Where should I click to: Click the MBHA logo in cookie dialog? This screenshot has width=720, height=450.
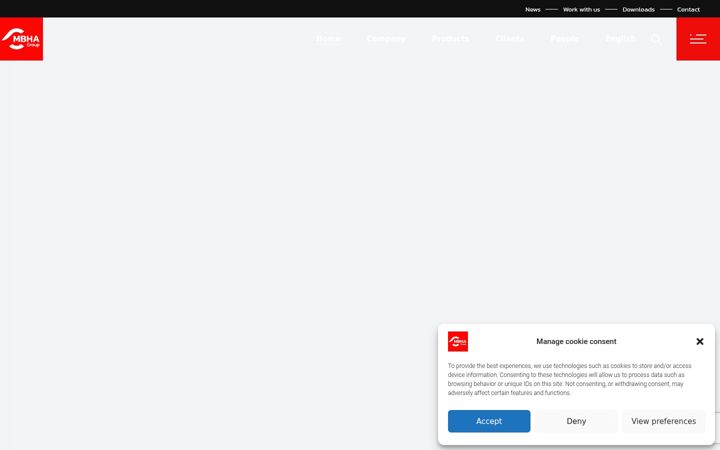click(x=458, y=341)
